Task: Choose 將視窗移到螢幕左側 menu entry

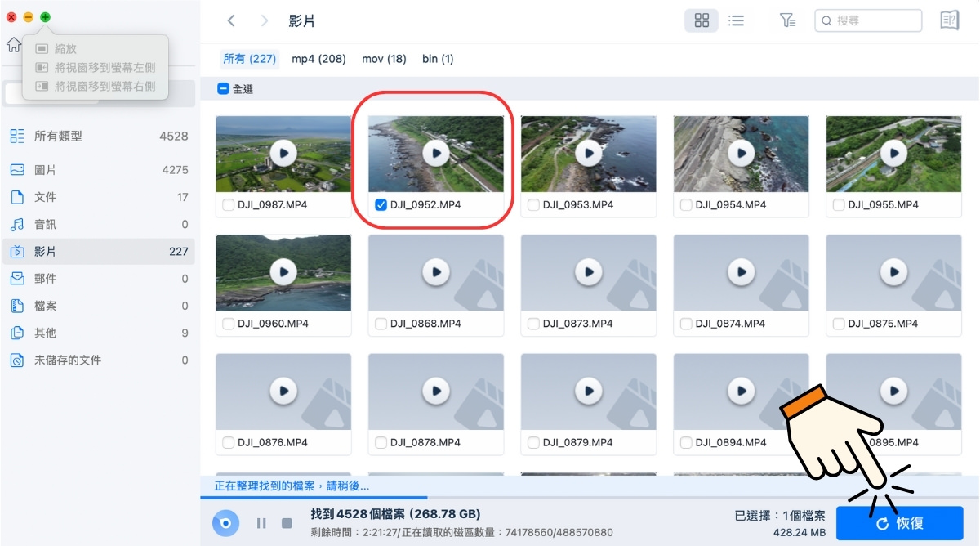Action: click(96, 67)
